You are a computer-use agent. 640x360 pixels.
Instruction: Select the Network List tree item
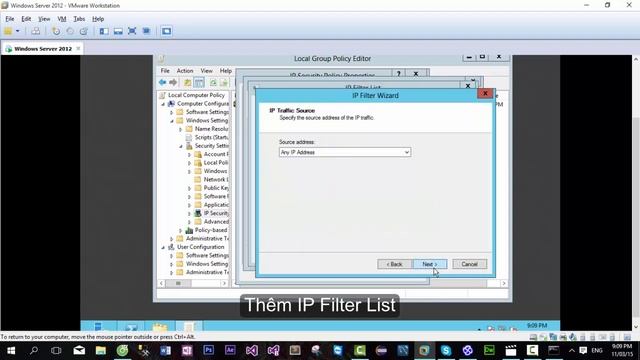216,180
